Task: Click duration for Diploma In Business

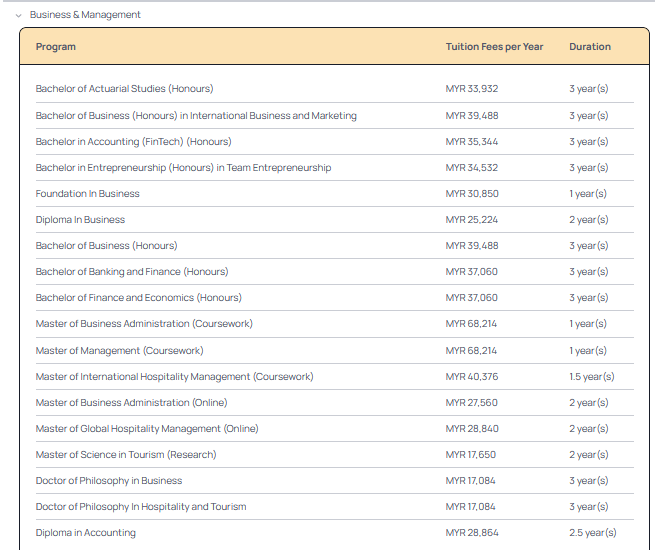Action: click(x=588, y=220)
